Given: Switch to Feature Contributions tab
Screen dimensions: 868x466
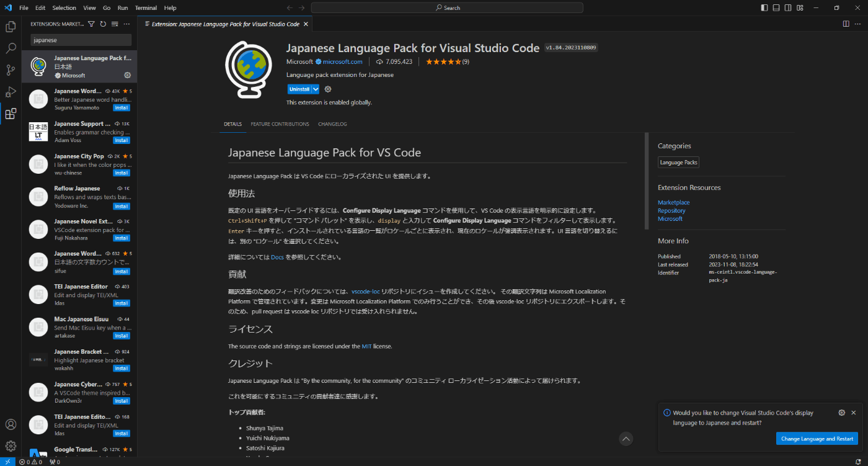Looking at the screenshot, I should [280, 124].
